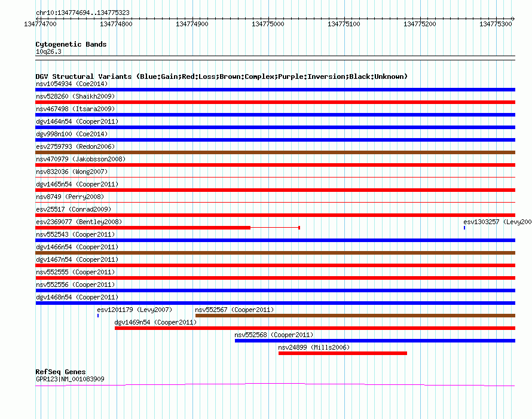Click the nsv832036 (Wong2007) label
532x419 pixels.
click(x=72, y=172)
